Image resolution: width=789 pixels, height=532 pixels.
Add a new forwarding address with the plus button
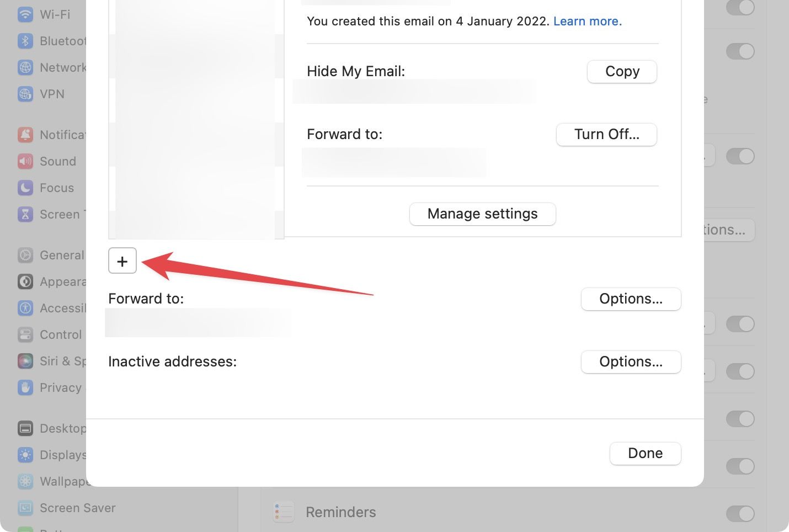point(122,260)
